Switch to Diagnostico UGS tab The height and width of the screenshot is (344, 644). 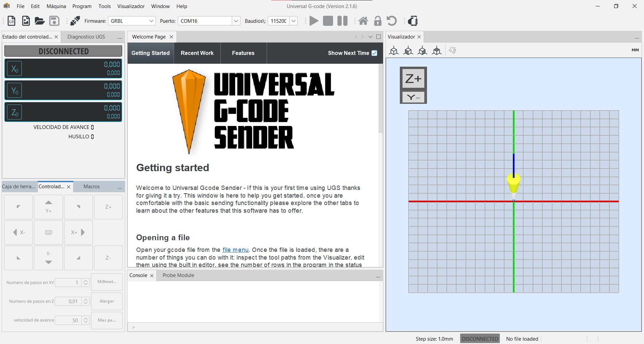[x=86, y=37]
